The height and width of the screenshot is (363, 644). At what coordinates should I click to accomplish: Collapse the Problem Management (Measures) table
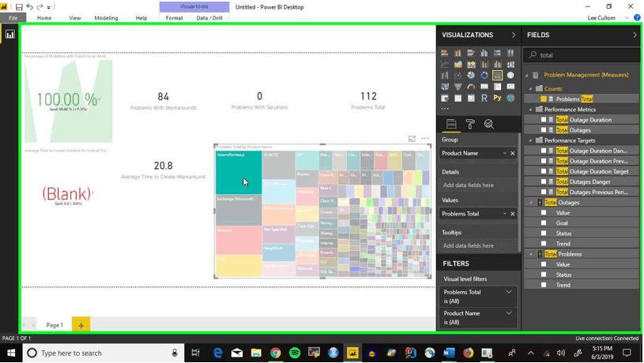[x=526, y=75]
